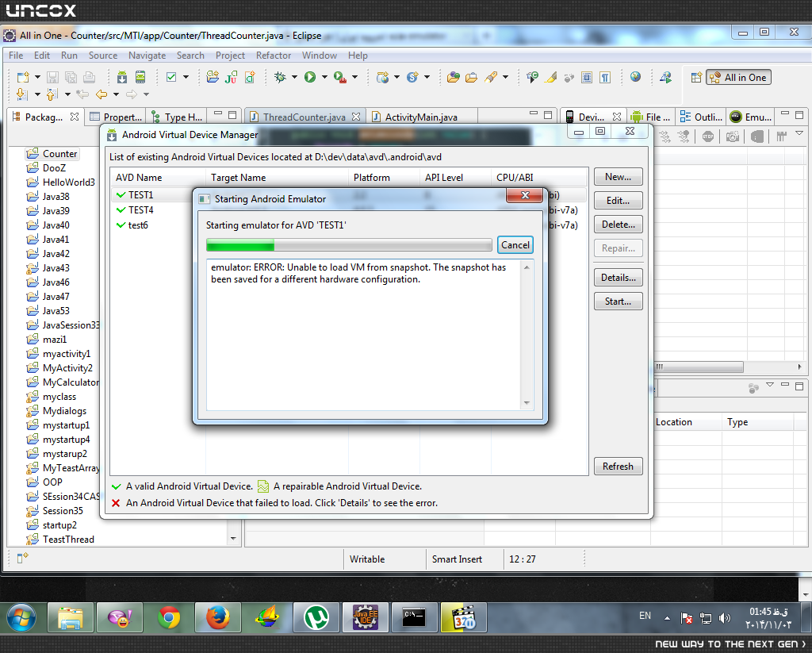Open the Debug configurations dropdown arrow
Screen dimensions: 812x653
coord(294,77)
